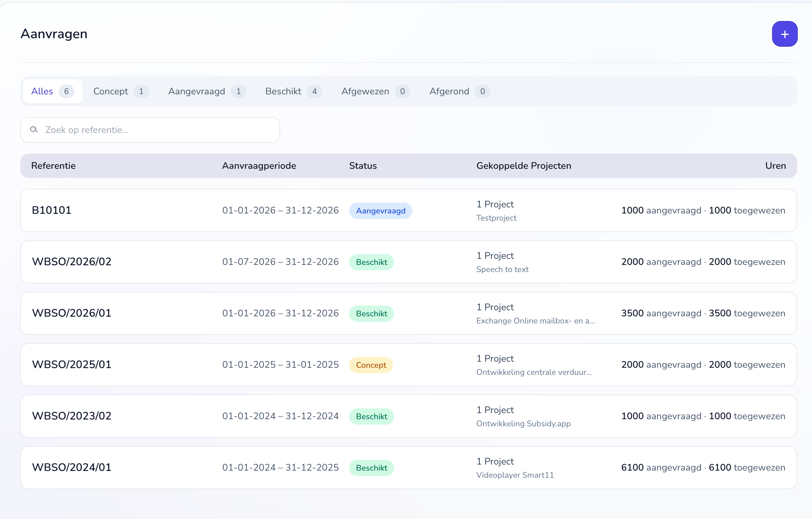Click the 'Ontwikkeling centrale verduur...' project

(534, 372)
